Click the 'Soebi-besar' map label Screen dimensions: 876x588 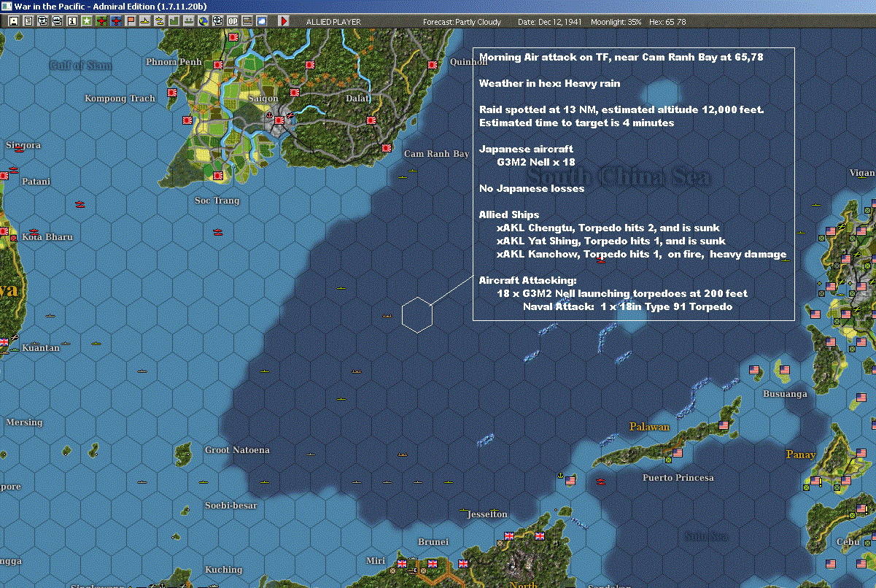coord(230,505)
